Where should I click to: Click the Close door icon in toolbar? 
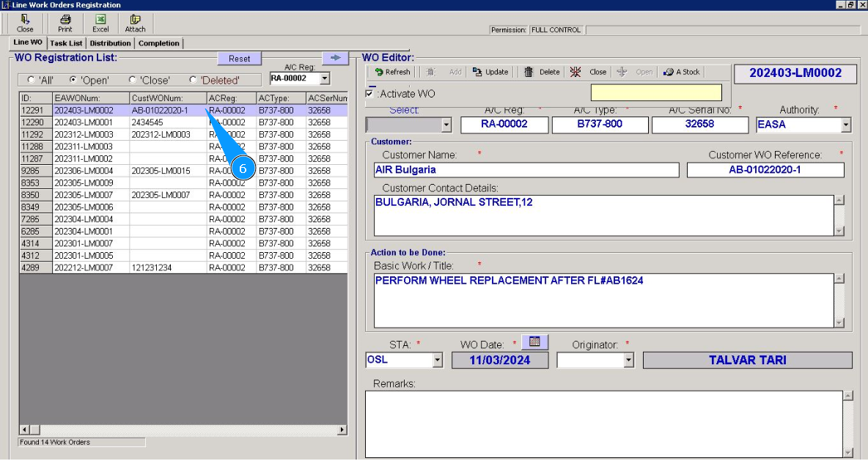point(25,23)
